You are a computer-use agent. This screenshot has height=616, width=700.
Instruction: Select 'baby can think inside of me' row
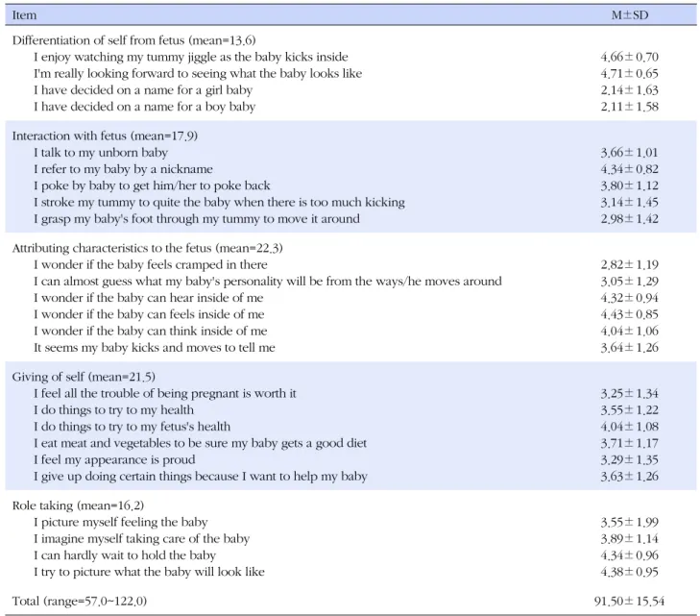(x=151, y=331)
